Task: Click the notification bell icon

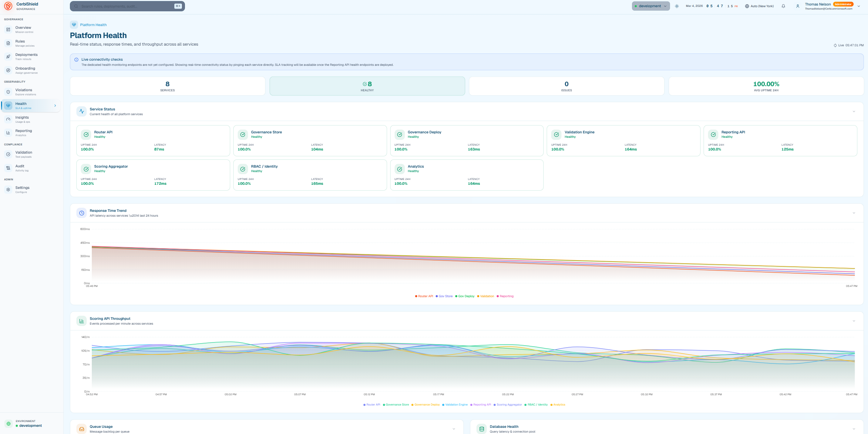Action: (783, 6)
